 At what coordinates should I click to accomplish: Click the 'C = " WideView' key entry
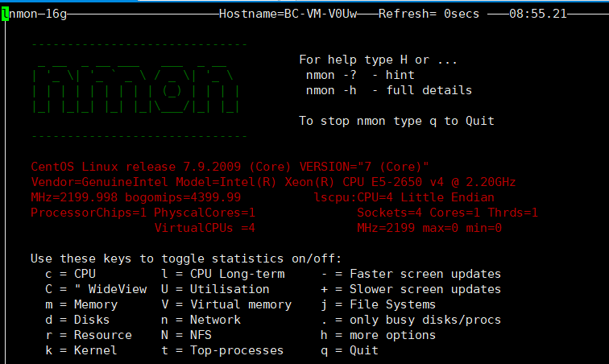click(x=96, y=289)
